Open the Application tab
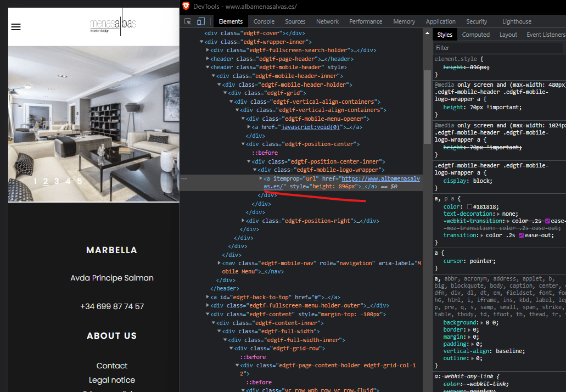 click(440, 21)
